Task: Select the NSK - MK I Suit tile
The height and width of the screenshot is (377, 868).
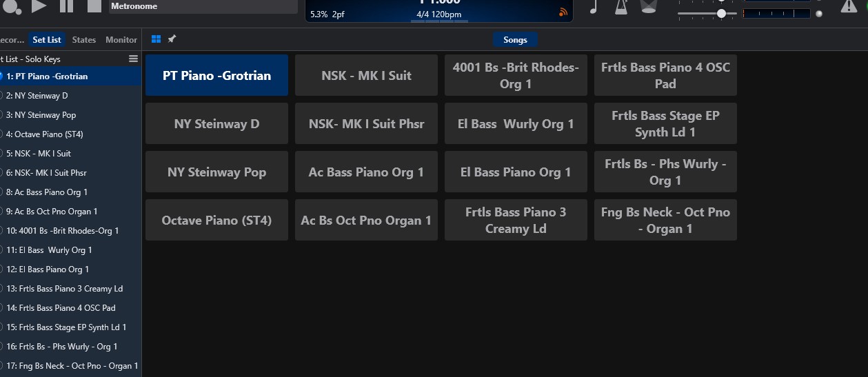Action: (x=366, y=75)
